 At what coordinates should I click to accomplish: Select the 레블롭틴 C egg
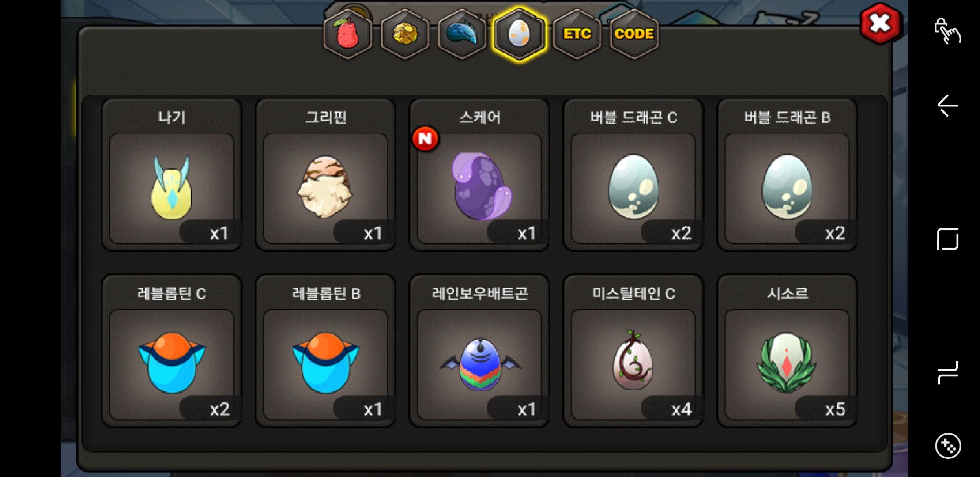172,351
